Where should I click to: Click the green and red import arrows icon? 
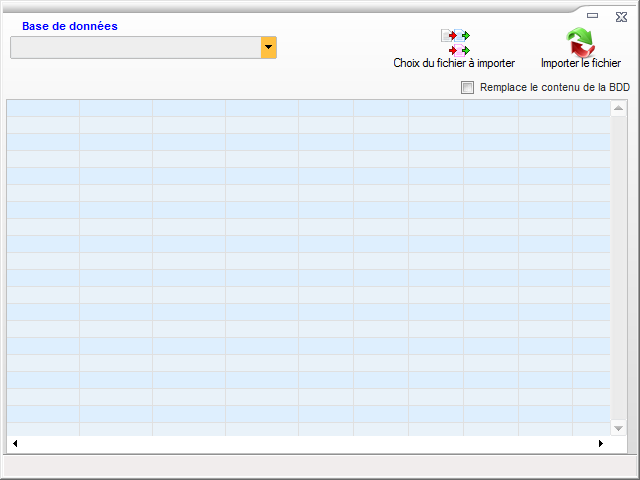point(580,41)
